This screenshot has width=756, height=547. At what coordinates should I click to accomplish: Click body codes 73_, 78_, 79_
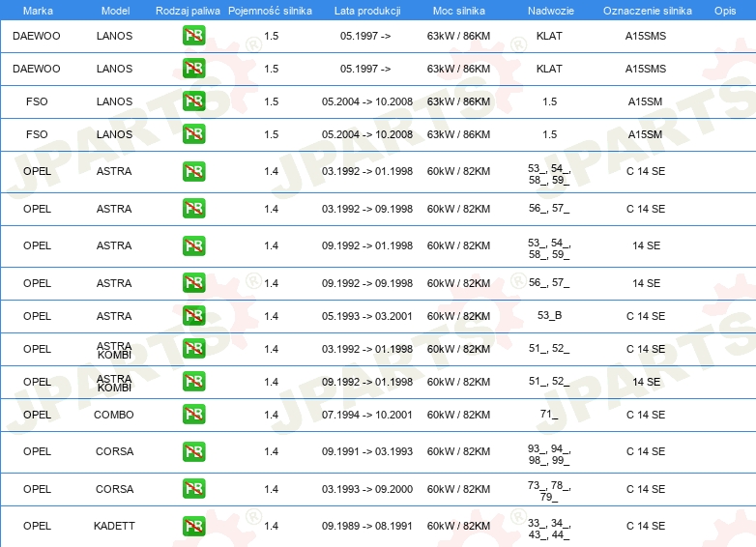click(x=549, y=491)
